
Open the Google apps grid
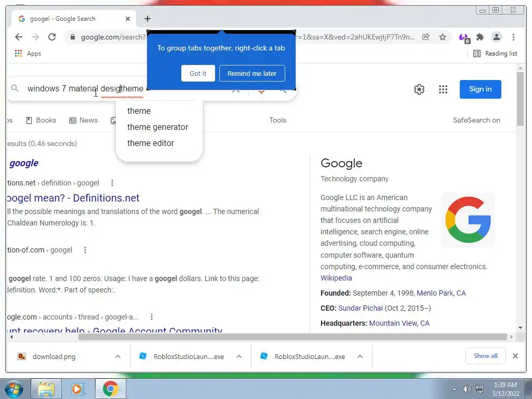[443, 89]
